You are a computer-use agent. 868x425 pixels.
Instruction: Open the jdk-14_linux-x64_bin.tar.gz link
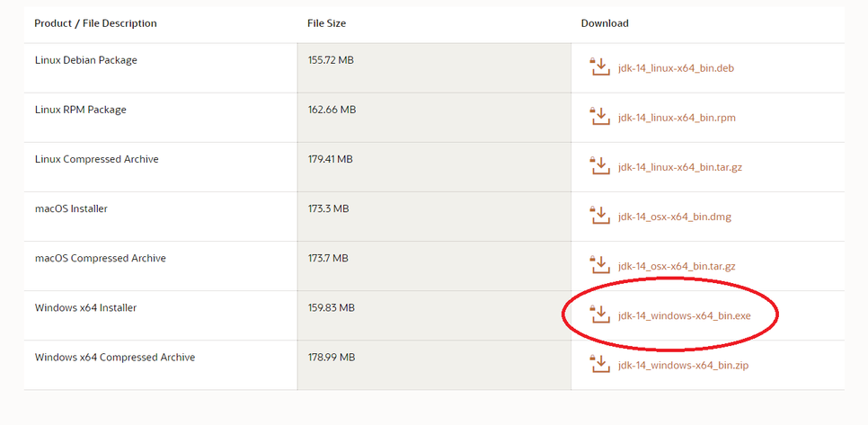point(680,168)
